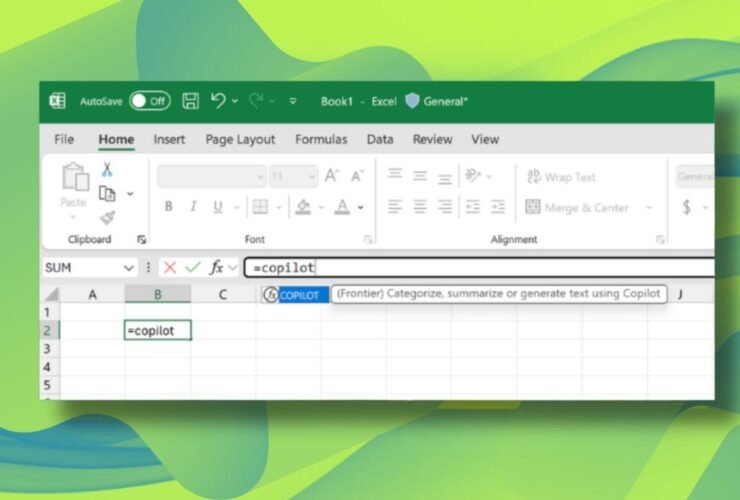Open the View tab
Screen dimensions: 740x500
(x=485, y=139)
